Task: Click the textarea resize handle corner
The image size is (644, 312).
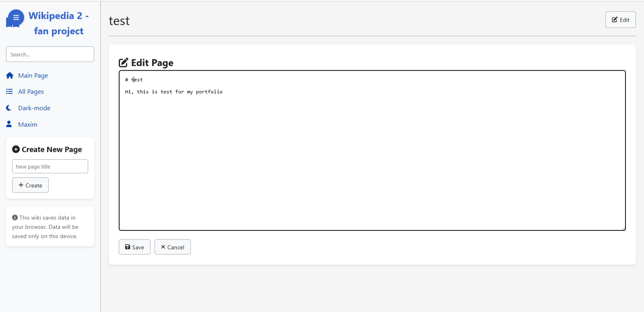Action: click(x=623, y=228)
